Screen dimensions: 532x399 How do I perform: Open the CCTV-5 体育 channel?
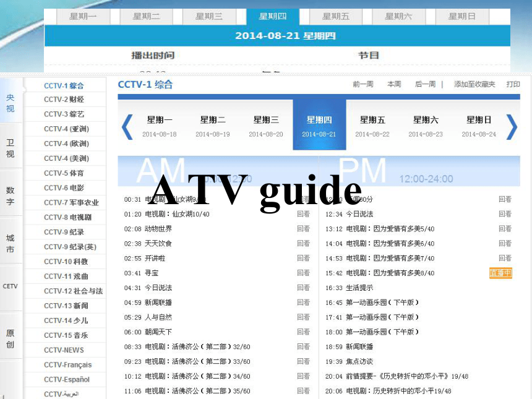coord(64,173)
